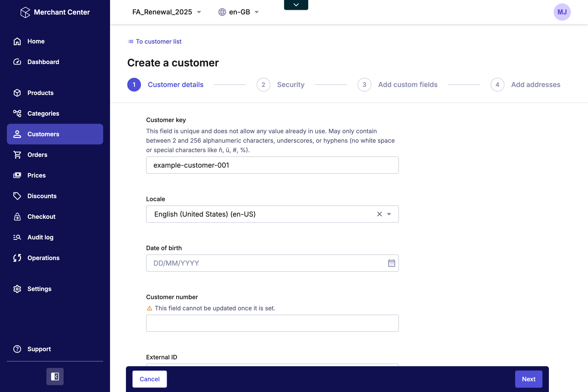This screenshot has width=588, height=392.
Task: Click the Merchant Center logo
Action: click(25, 12)
